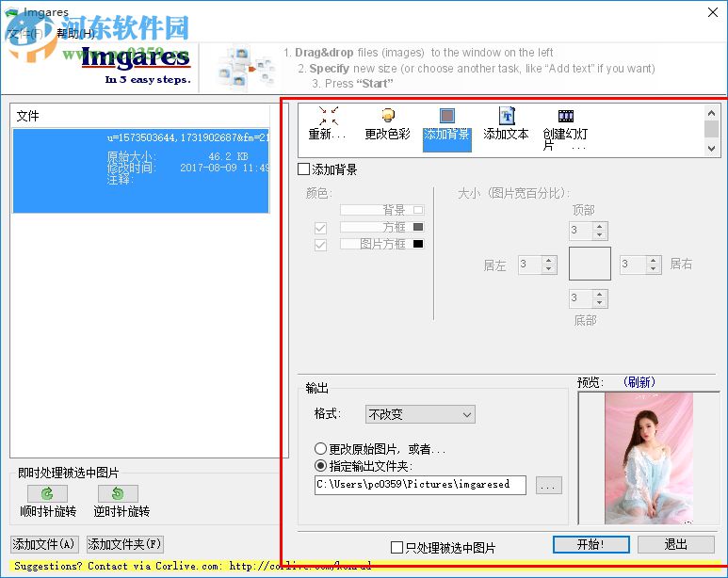The width and height of the screenshot is (728, 578).
Task: Decrease the 顶部 top margin value
Action: 599,235
